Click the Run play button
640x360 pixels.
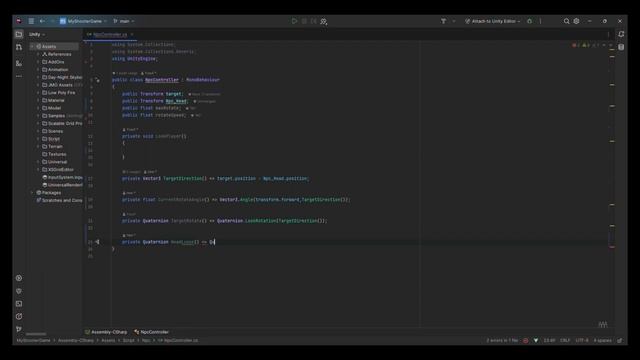click(x=294, y=21)
